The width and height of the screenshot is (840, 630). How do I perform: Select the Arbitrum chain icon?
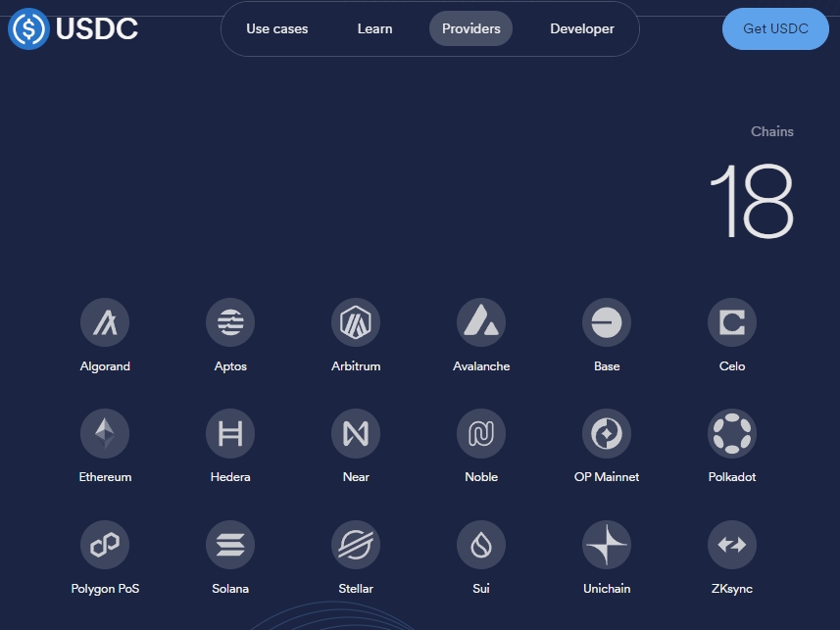pyautogui.click(x=356, y=321)
